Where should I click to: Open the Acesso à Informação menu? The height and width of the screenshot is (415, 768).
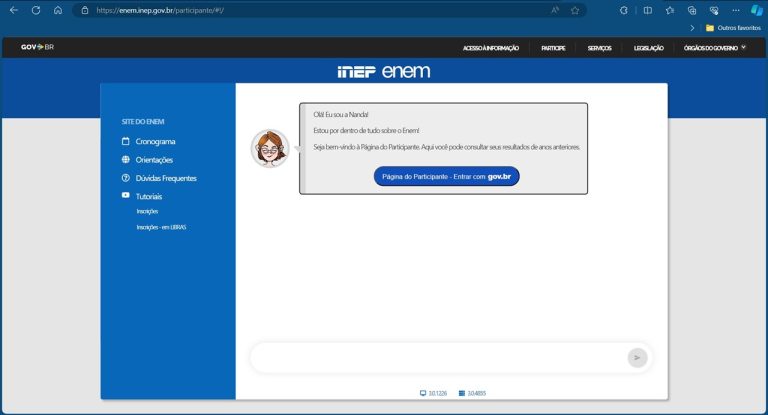pos(491,48)
